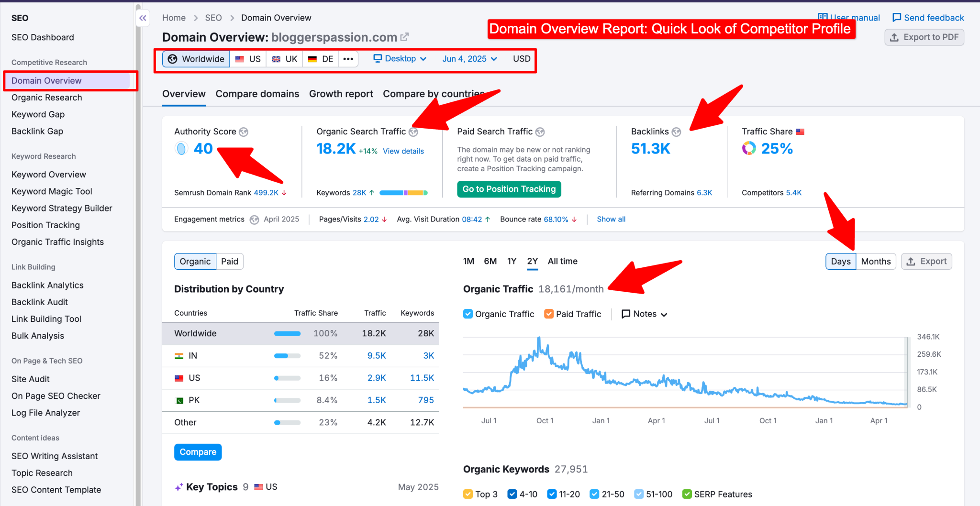980x506 pixels.
Task: Toggle the Paid Traffic checkbox
Action: (549, 314)
